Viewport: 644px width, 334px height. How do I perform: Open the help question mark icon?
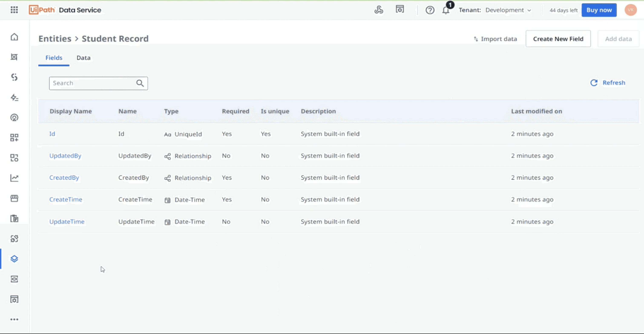(x=430, y=10)
